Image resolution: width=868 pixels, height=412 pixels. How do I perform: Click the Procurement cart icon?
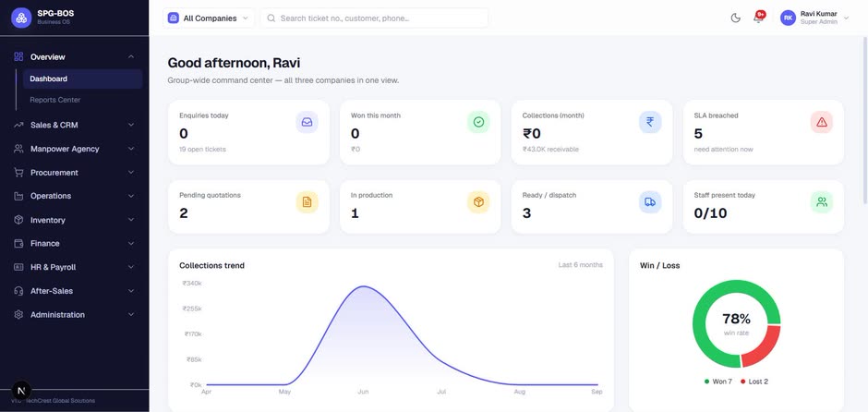[x=18, y=172]
